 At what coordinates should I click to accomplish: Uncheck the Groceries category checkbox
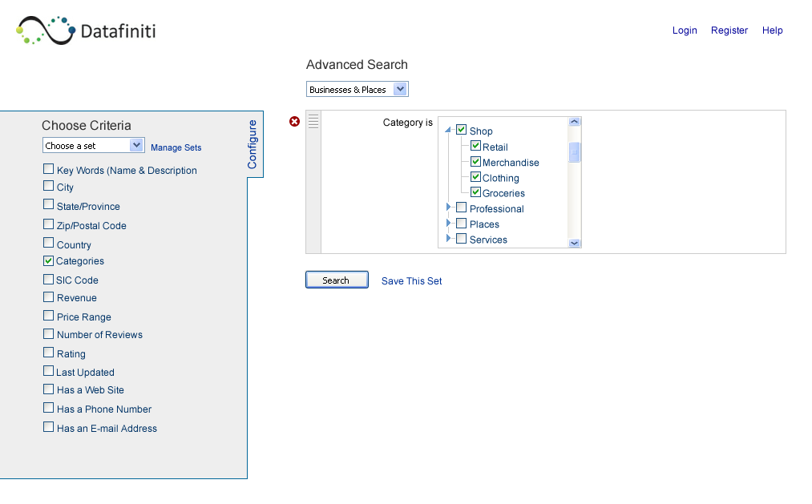[x=475, y=192]
